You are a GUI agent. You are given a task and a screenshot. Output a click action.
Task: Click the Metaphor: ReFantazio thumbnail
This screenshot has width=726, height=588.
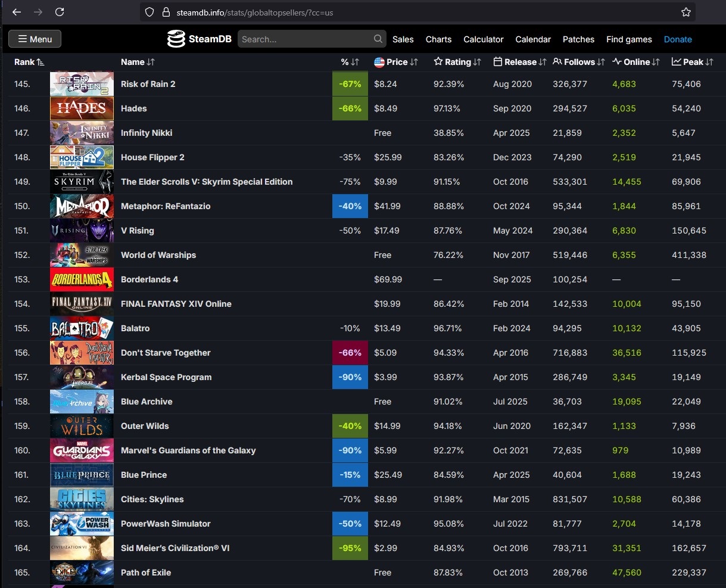[82, 206]
